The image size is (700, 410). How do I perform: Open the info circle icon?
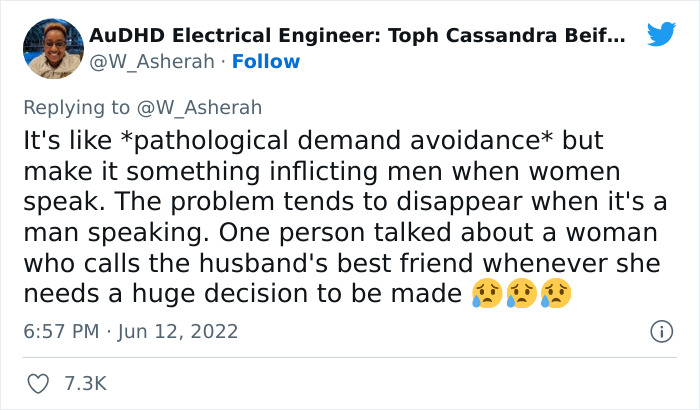(660, 331)
